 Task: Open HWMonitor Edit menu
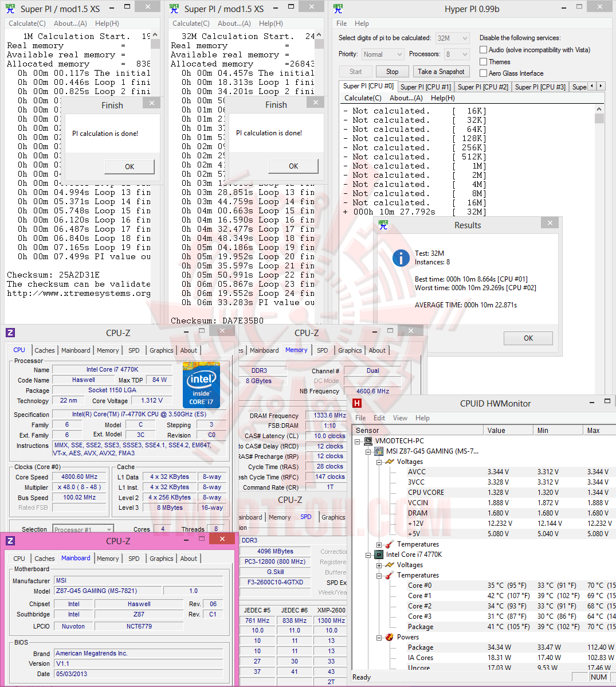click(379, 418)
